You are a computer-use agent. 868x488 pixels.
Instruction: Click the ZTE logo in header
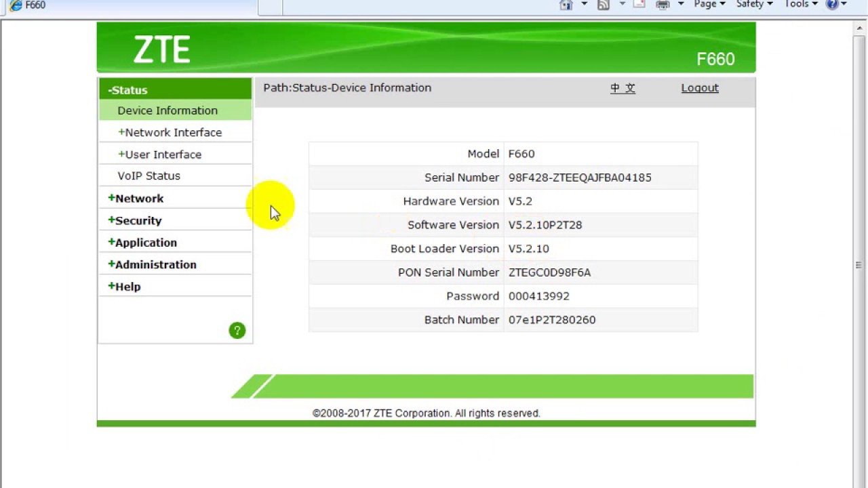point(161,49)
